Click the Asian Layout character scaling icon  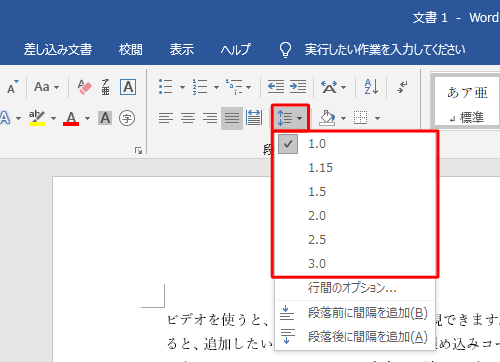pyautogui.click(x=329, y=87)
